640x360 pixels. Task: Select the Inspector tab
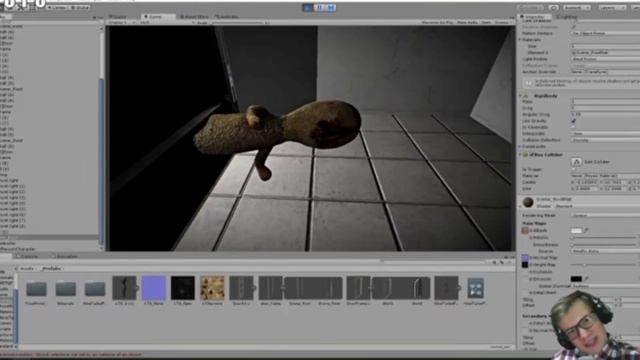click(535, 17)
